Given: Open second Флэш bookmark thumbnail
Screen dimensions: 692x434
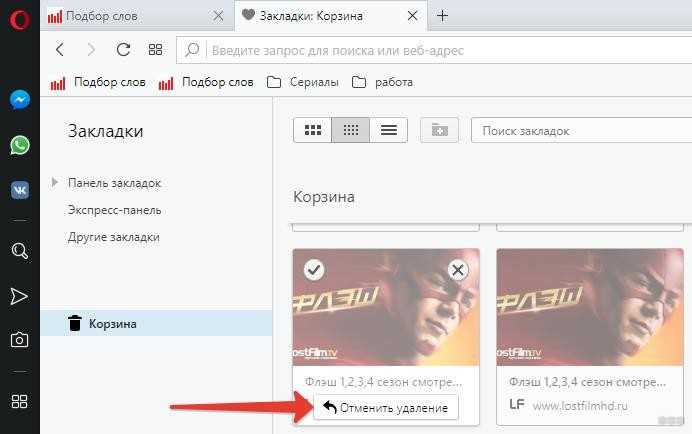Looking at the screenshot, I should 590,307.
